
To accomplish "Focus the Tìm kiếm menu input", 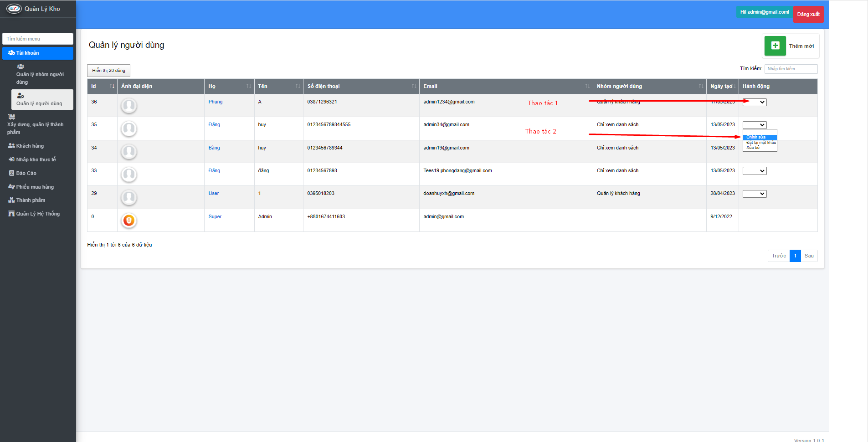I will (38, 39).
